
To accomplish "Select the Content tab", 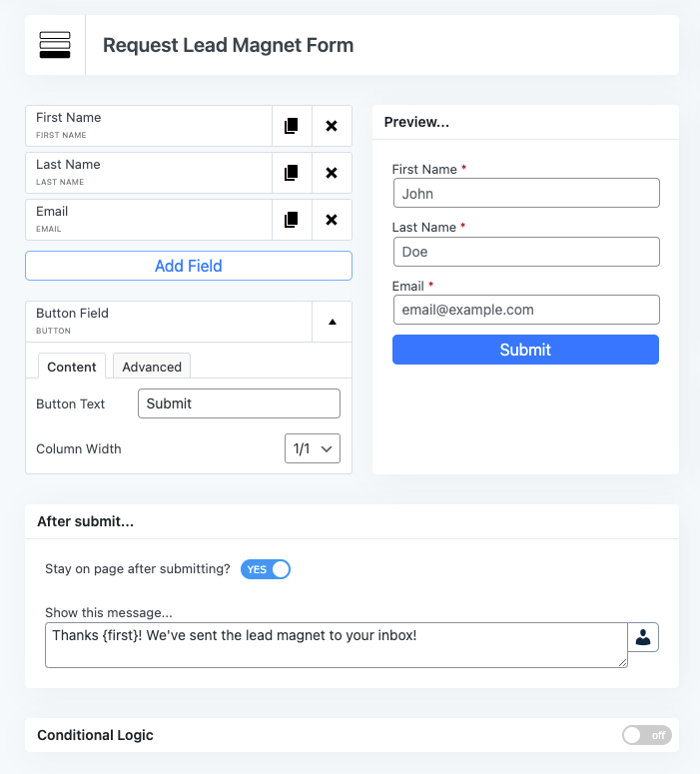I will tap(72, 367).
